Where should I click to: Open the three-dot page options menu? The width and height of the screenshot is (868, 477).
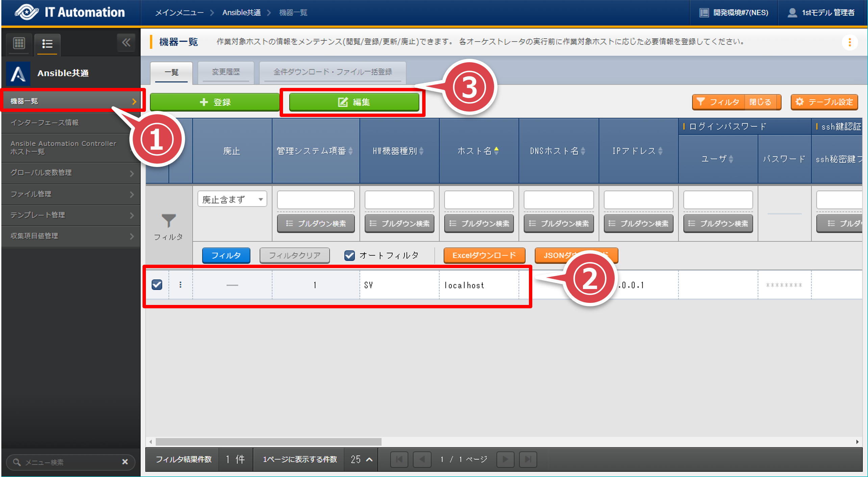pyautogui.click(x=850, y=43)
